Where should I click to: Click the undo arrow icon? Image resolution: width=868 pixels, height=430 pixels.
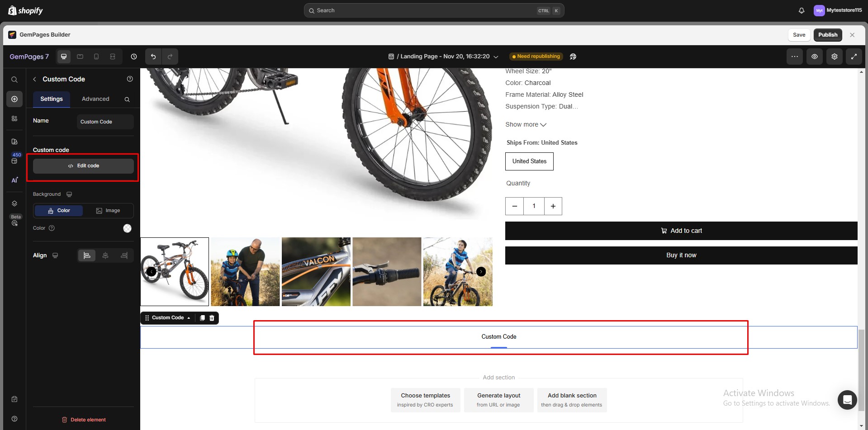click(153, 56)
